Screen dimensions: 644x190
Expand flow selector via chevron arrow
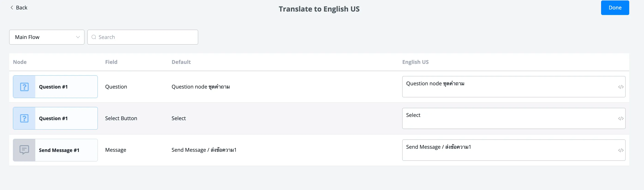pos(78,37)
